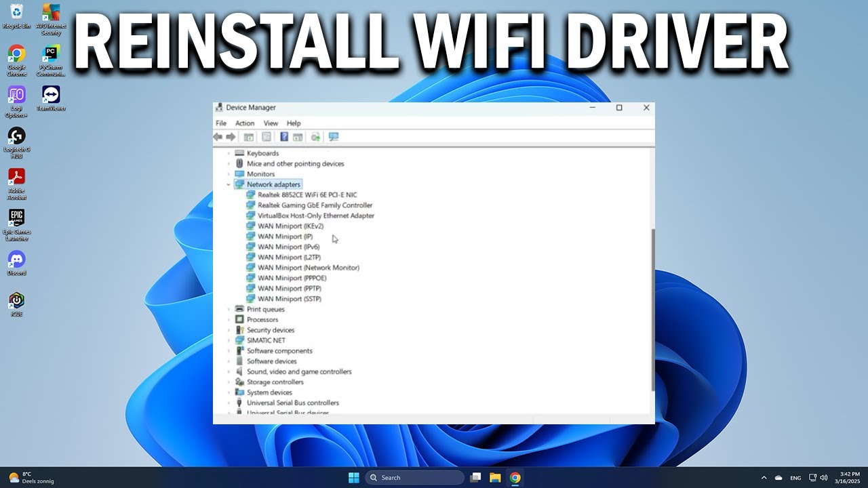
Task: Select the TeamViewer desktop shortcut
Action: (51, 98)
